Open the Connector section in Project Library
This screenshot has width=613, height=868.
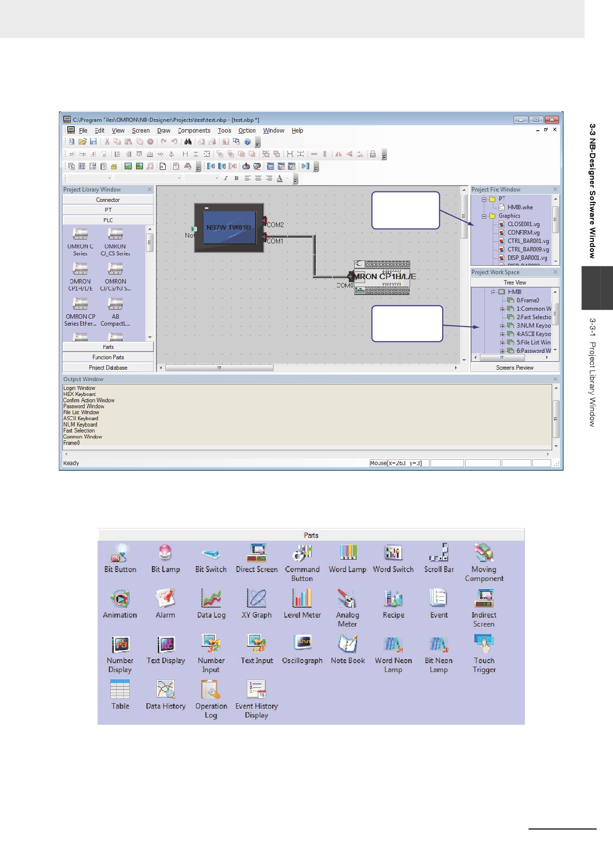click(108, 200)
